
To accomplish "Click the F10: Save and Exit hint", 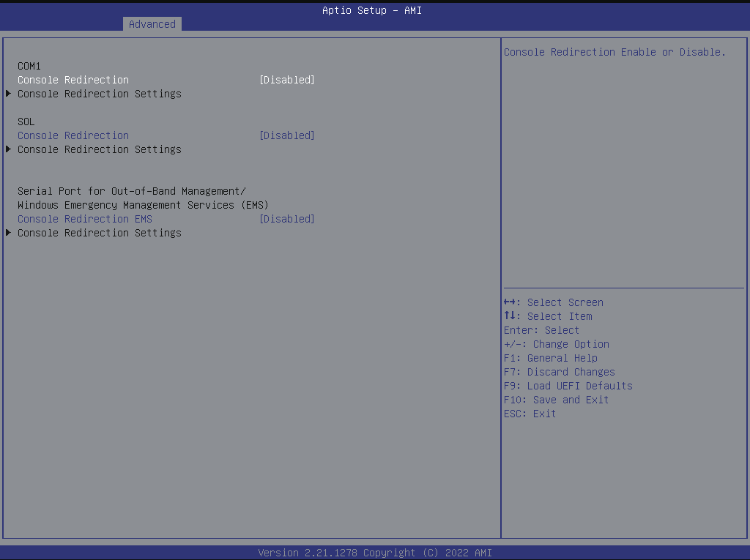I will pos(556,400).
